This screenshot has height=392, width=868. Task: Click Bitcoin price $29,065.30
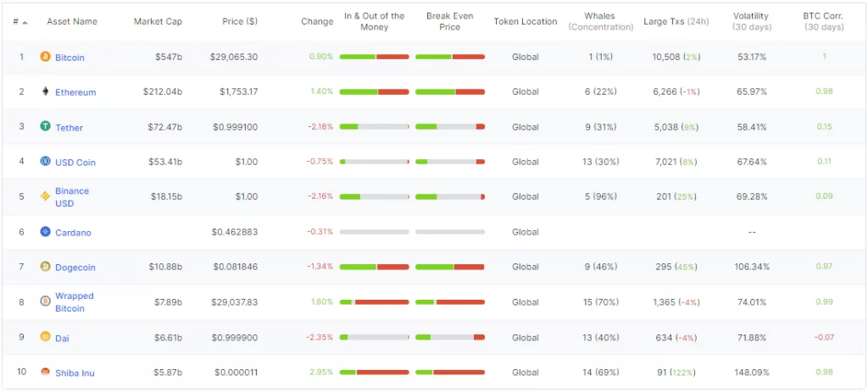[234, 57]
